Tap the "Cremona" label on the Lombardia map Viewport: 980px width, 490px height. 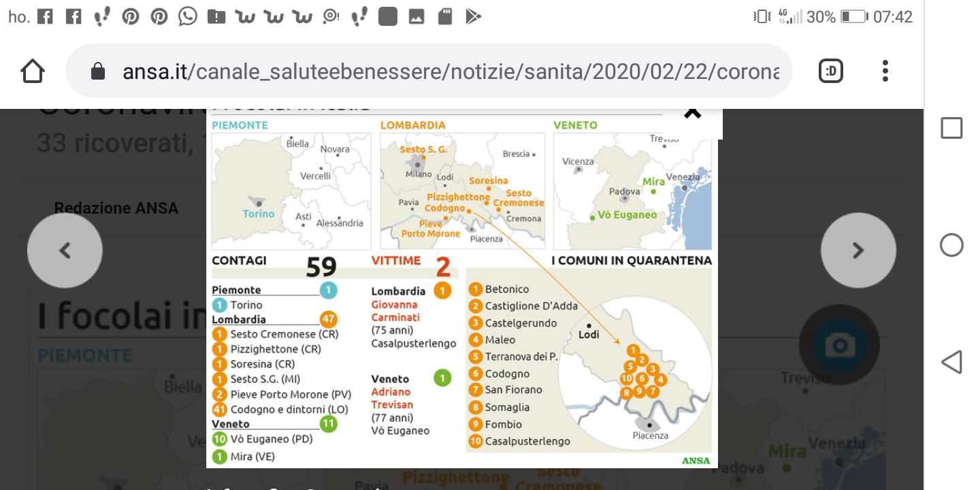(x=523, y=218)
